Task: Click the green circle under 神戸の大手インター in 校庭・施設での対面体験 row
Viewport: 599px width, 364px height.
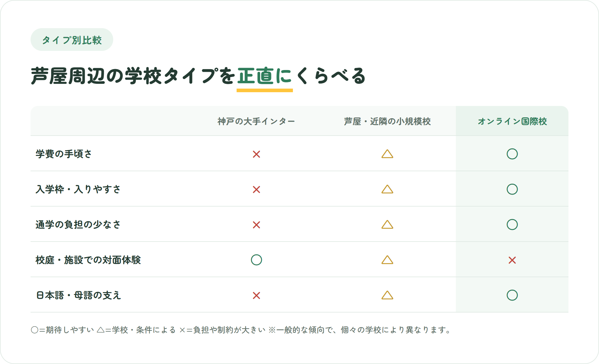Action: tap(256, 260)
